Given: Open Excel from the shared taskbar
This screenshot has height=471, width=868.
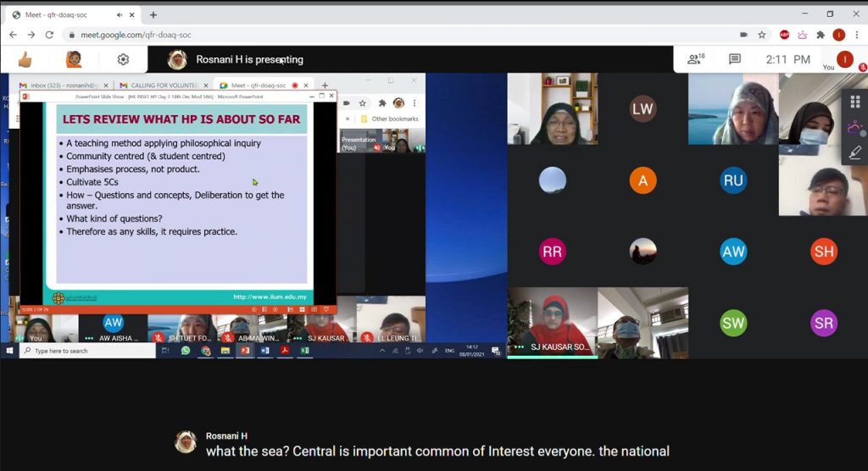Looking at the screenshot, I should coord(305,351).
